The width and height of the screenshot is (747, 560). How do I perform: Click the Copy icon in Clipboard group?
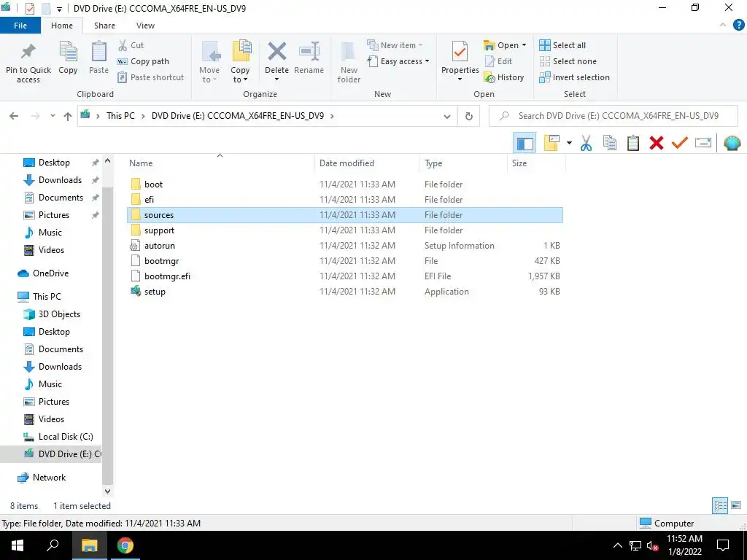coord(68,52)
